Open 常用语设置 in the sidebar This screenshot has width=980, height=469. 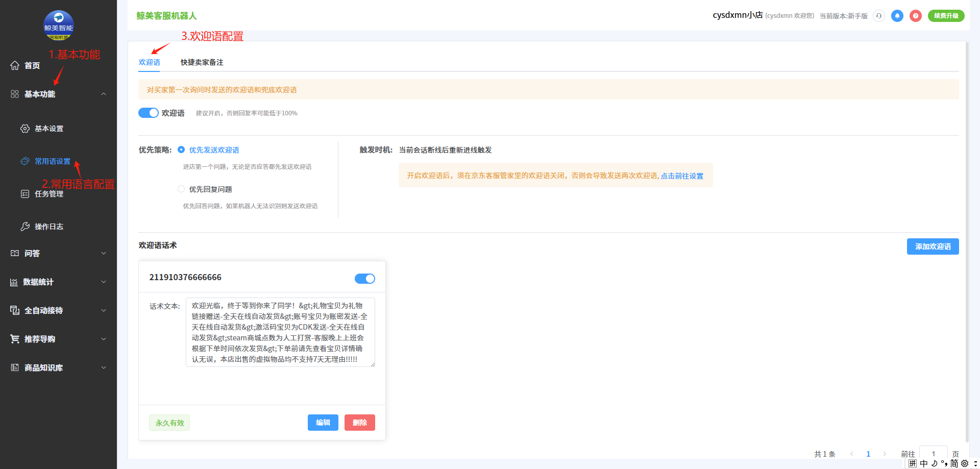coord(53,161)
